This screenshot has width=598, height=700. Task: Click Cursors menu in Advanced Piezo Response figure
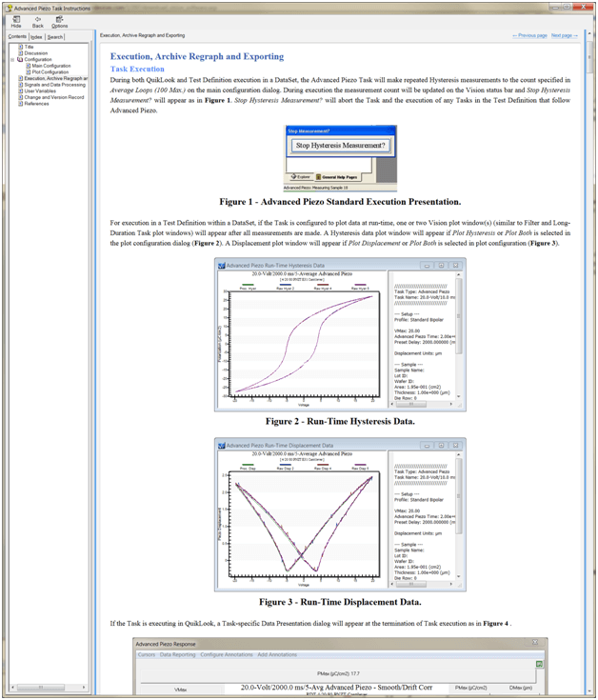pos(147,654)
